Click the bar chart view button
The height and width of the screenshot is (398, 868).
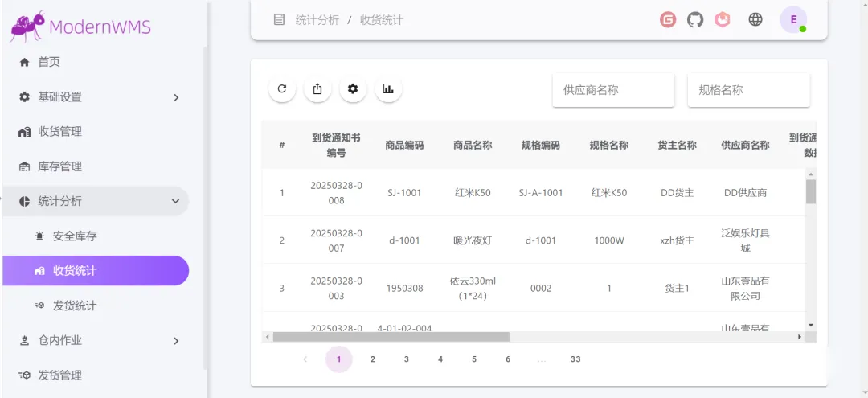(x=389, y=88)
